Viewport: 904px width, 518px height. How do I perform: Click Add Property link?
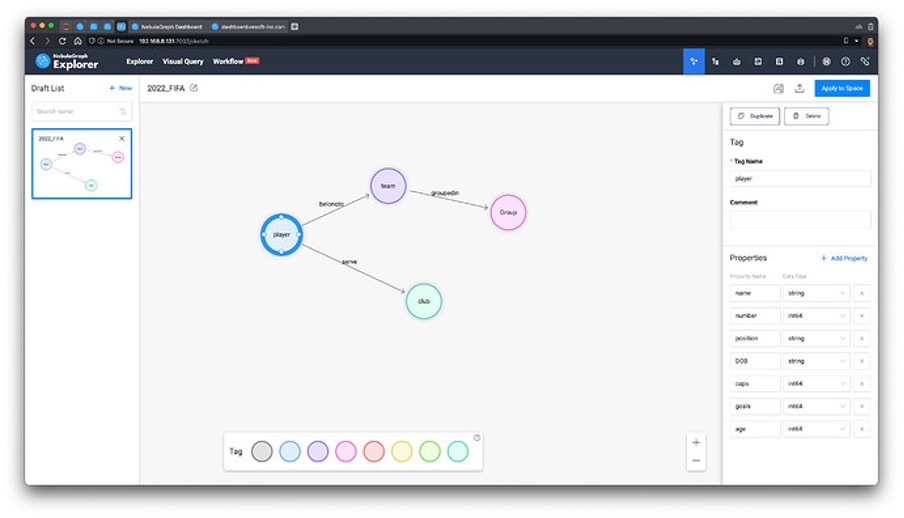tap(844, 258)
